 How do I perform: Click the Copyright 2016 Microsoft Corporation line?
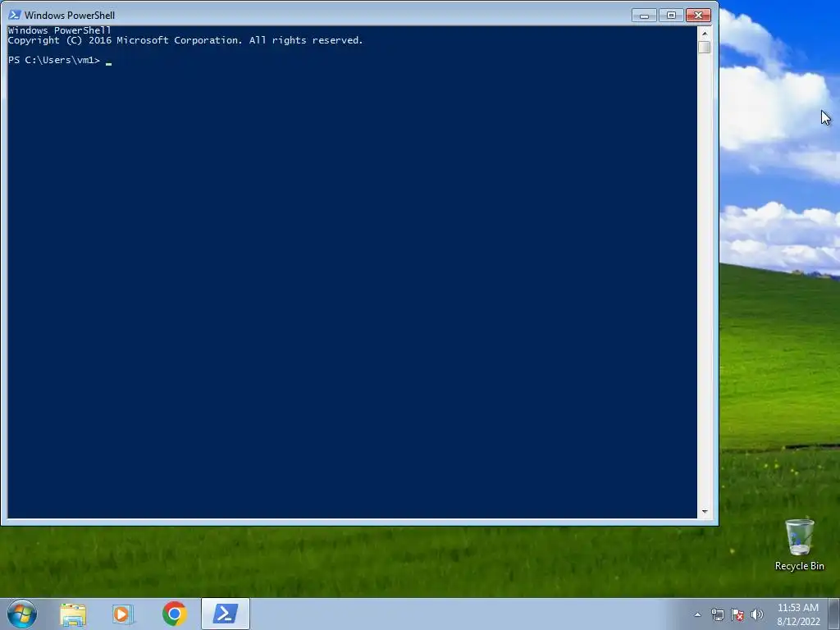click(185, 40)
